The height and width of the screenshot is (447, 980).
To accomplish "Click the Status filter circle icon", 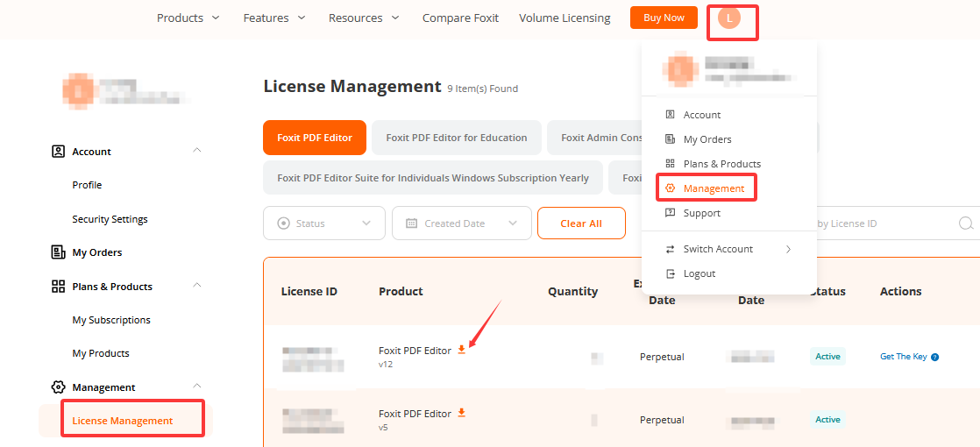I will coord(283,223).
